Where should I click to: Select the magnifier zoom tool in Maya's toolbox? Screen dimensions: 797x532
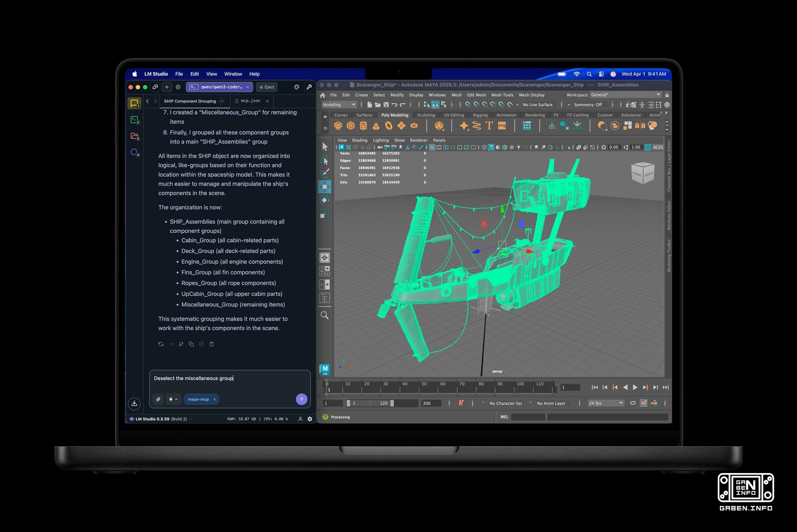pyautogui.click(x=324, y=315)
